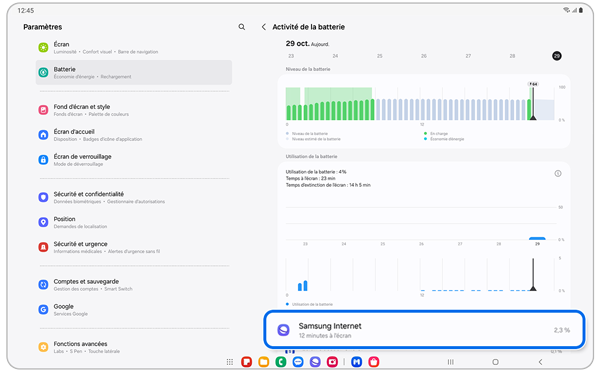
Task: Click the 'Niveau de la batterie' heading
Action: (308, 69)
